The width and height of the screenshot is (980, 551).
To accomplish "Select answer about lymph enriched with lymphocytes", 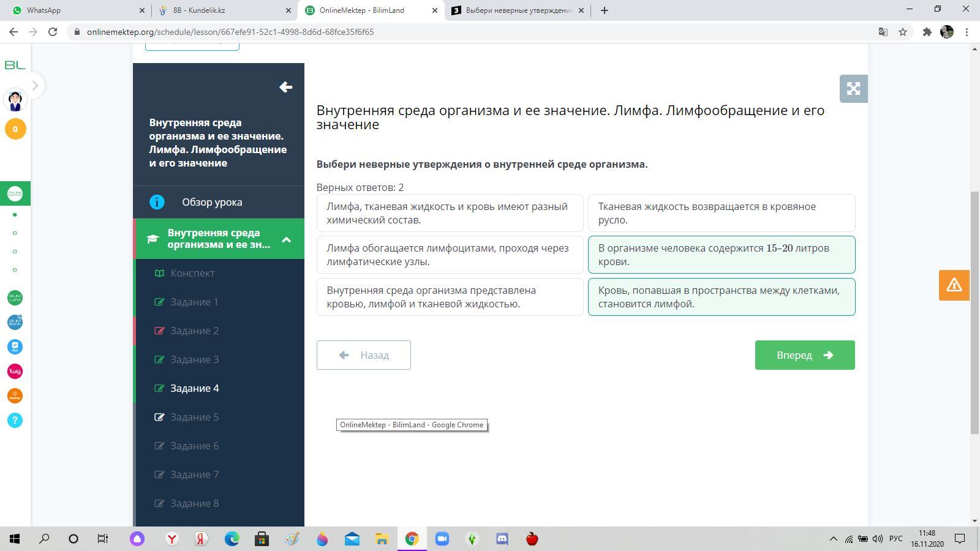I will coord(450,255).
